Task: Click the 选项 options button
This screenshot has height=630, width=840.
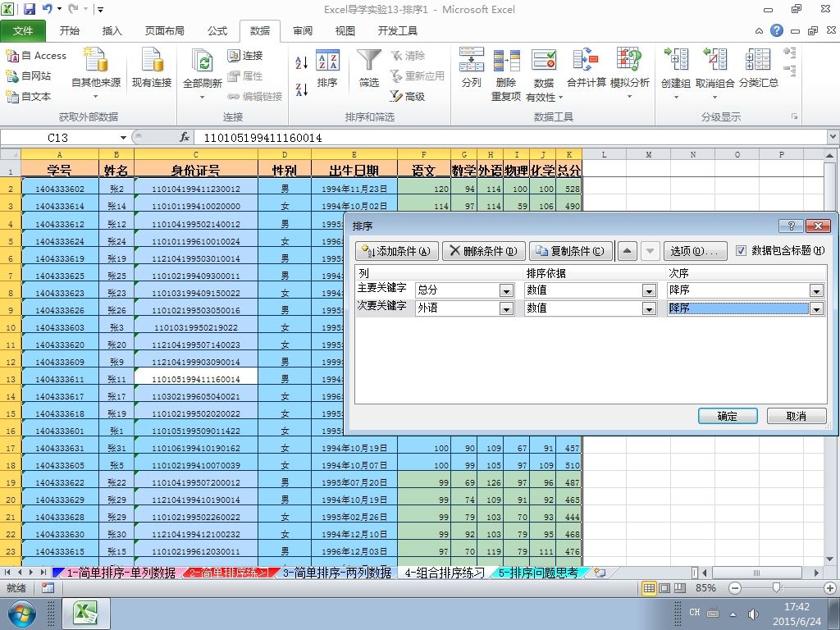Action: (x=696, y=251)
